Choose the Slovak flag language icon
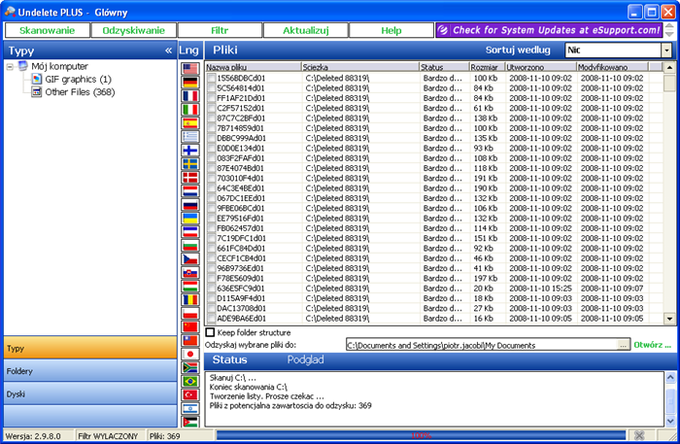The image size is (680, 444). [x=190, y=273]
